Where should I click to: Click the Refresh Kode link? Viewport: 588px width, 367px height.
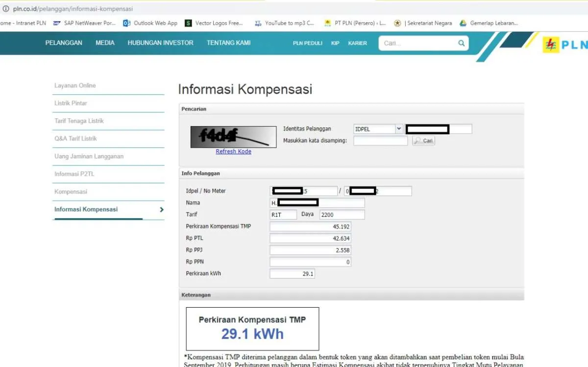[x=233, y=152]
